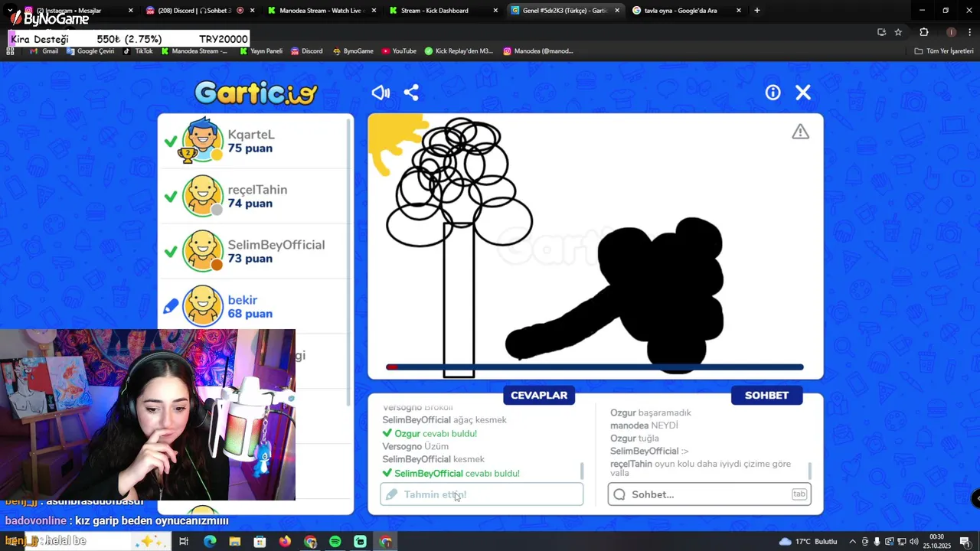Open Discord bookmark in bookmarks bar

point(306,51)
